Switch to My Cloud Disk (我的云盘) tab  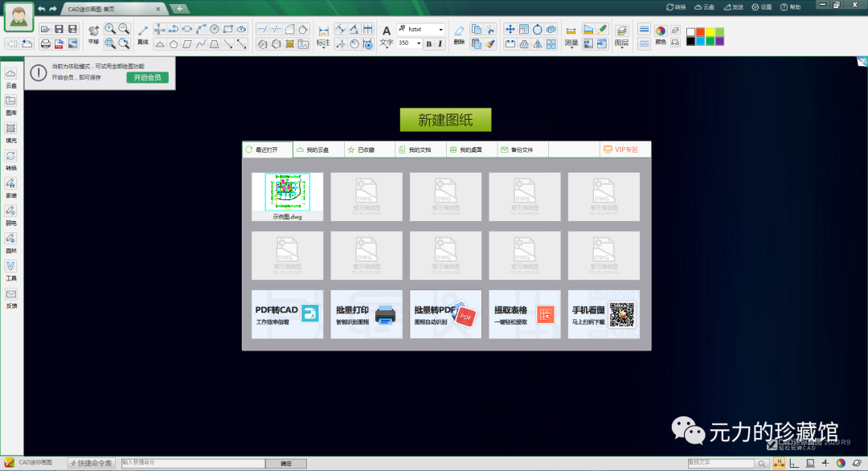[x=318, y=149]
